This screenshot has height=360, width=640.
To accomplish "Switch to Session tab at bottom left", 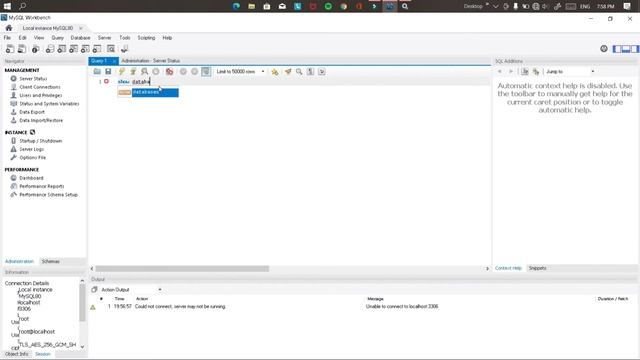I will (42, 354).
